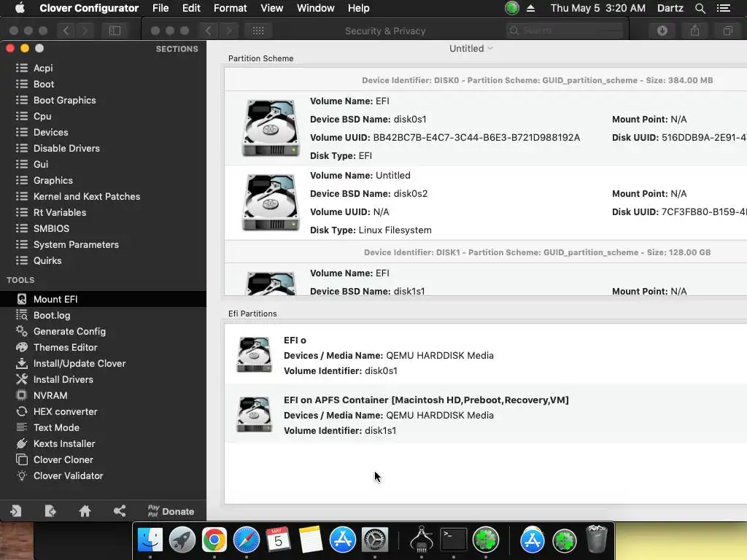Click the Generate Config gears icon

click(22, 331)
